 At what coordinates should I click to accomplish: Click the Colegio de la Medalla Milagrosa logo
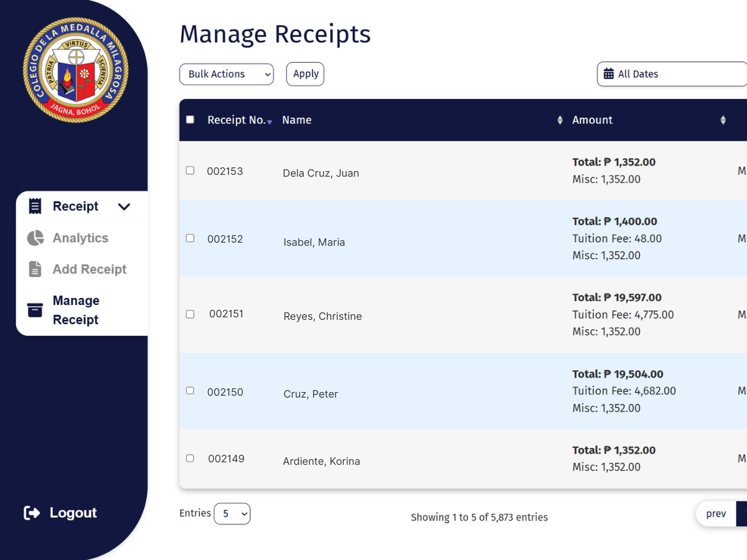click(x=75, y=70)
